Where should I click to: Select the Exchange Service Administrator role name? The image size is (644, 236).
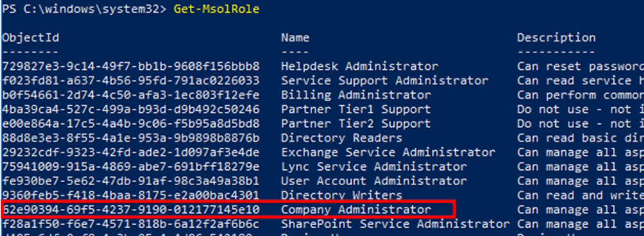[x=388, y=152]
